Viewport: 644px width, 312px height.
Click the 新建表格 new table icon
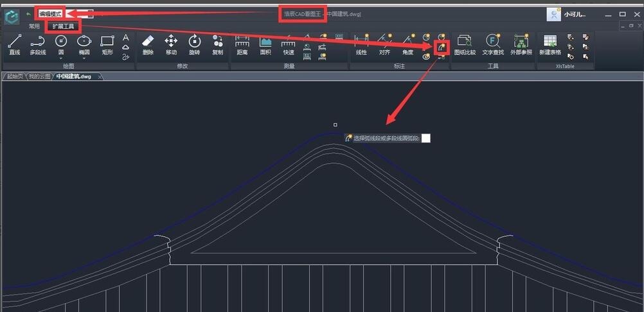pyautogui.click(x=550, y=44)
